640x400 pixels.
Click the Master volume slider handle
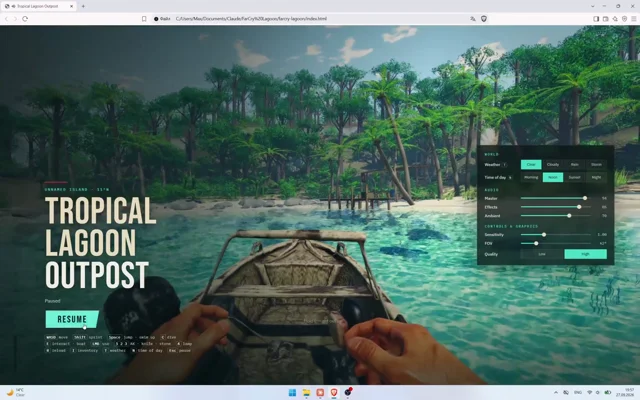[x=585, y=198]
